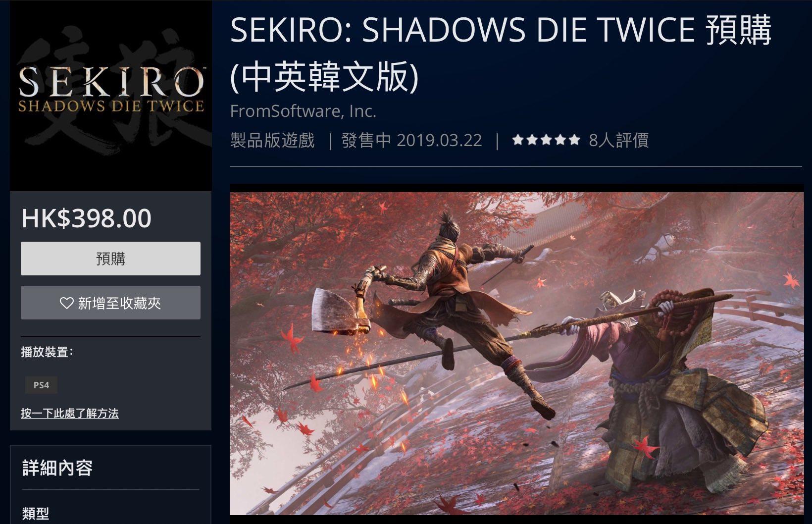812x524 pixels.
Task: Click the middle star in the rating
Action: [546, 140]
